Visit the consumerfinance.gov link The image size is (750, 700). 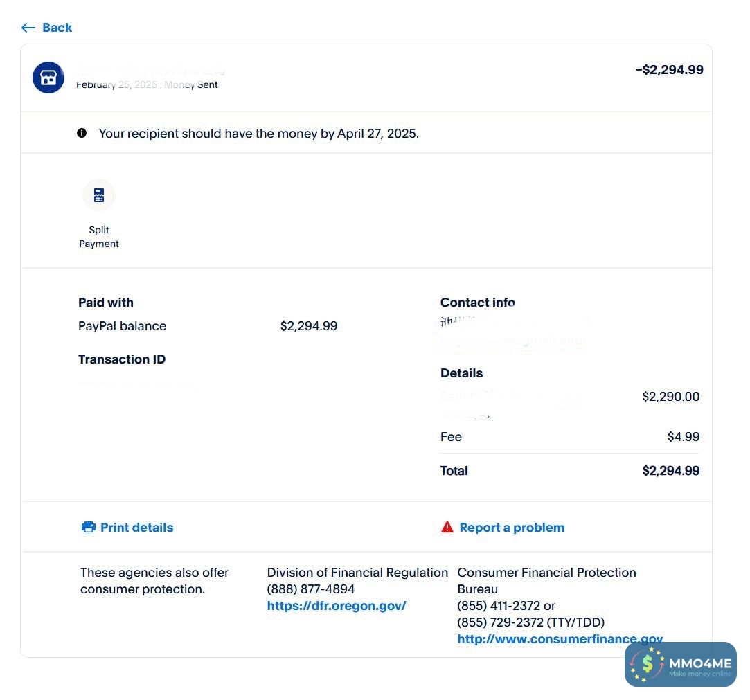[x=560, y=639]
